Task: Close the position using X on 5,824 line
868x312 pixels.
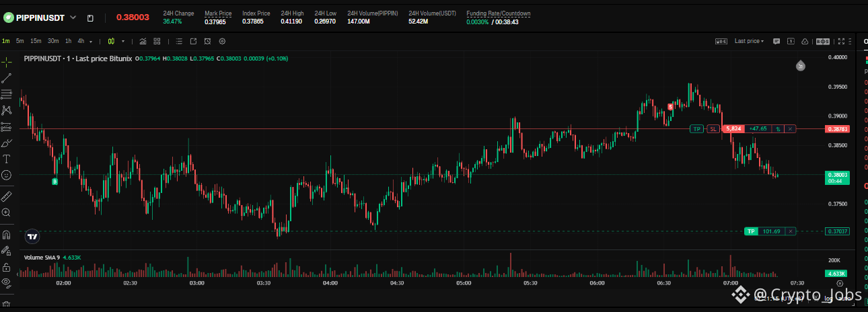Action: pos(790,128)
